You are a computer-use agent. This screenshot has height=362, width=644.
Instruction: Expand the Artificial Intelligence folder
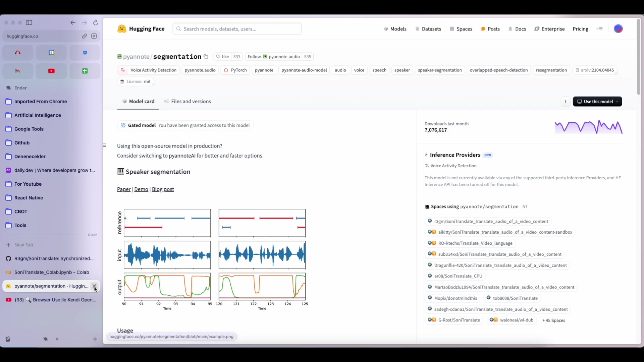click(51, 115)
